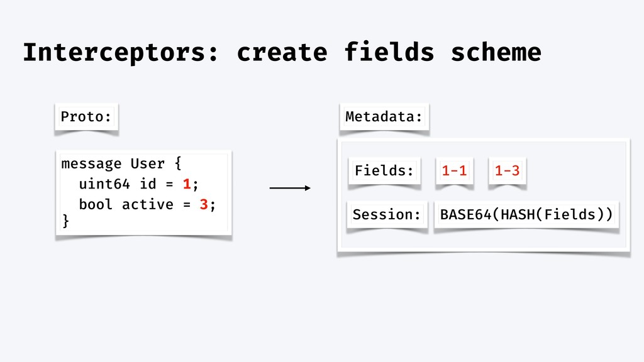Screen dimensions: 644x362
Task: Click the arrow between proto and metadata
Action: (x=290, y=188)
